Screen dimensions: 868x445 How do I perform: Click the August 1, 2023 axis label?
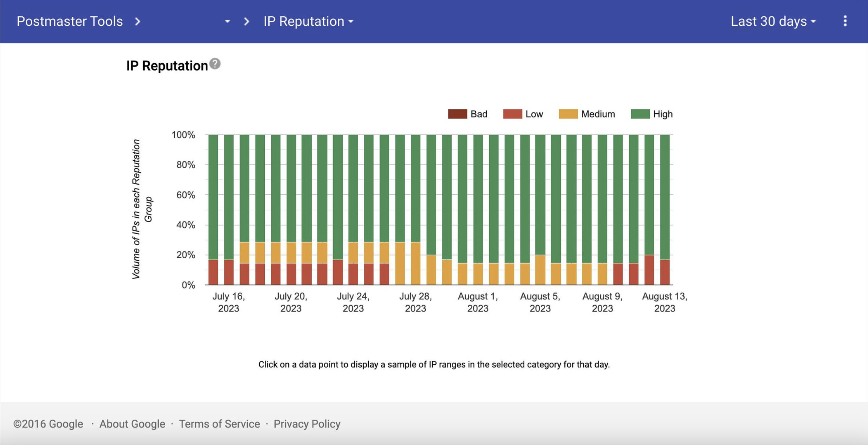point(478,302)
